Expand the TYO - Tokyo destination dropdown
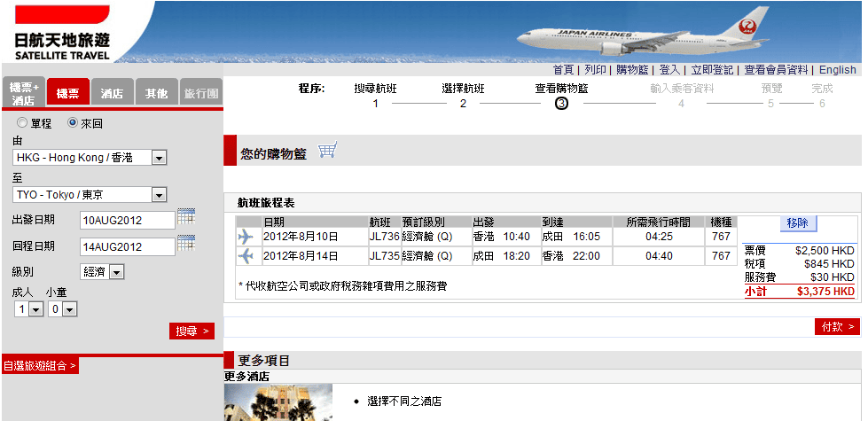This screenshot has width=868, height=421. click(x=160, y=195)
